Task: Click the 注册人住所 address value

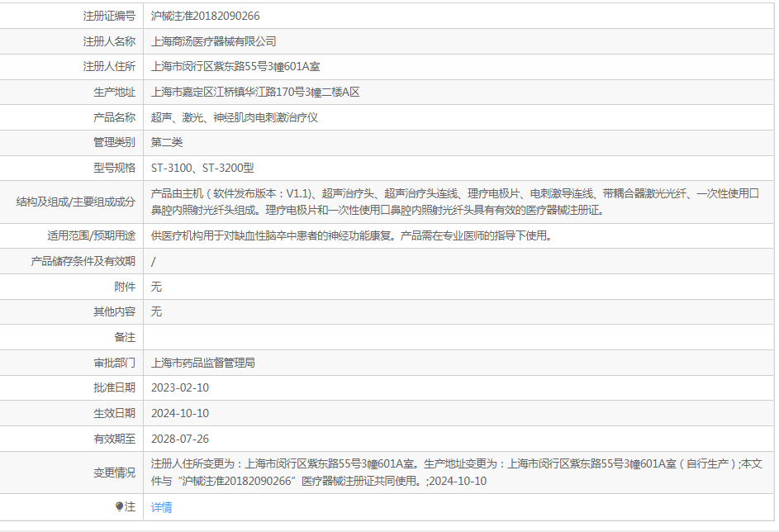Action: (x=235, y=67)
